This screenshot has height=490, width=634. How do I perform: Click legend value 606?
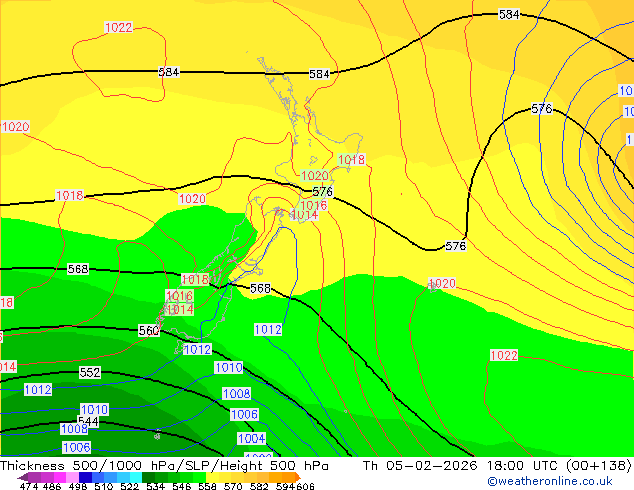[305, 486]
